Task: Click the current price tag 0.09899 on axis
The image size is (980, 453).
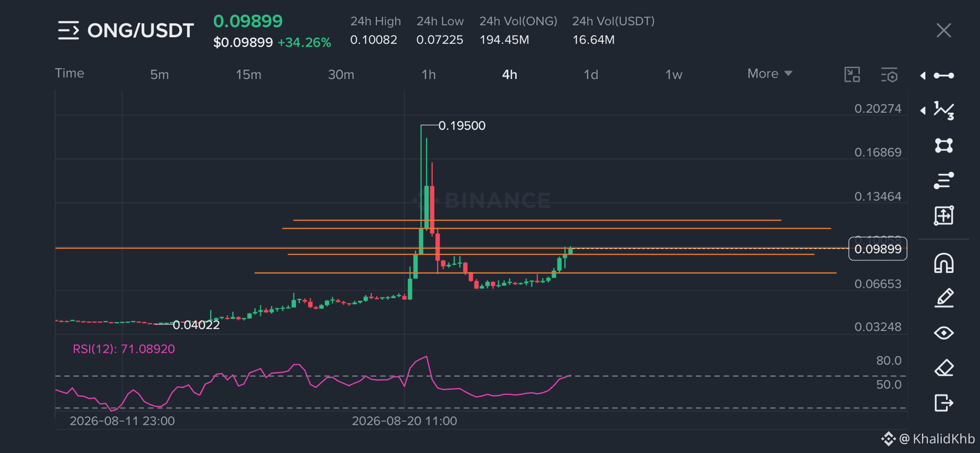Action: point(878,249)
